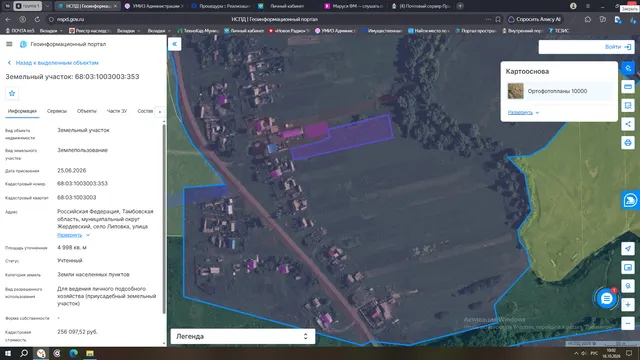Switch to the Процедуры browser tab

click(x=220, y=6)
